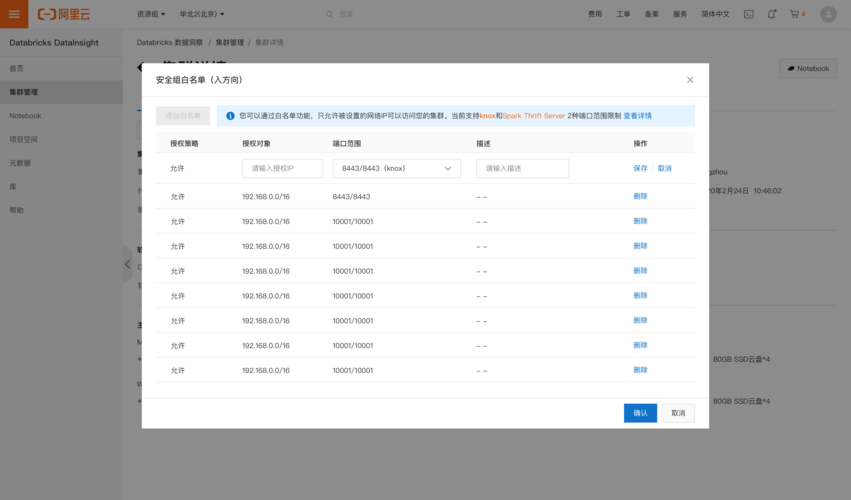Open the 服务 menu
851x500 pixels.
click(x=680, y=15)
